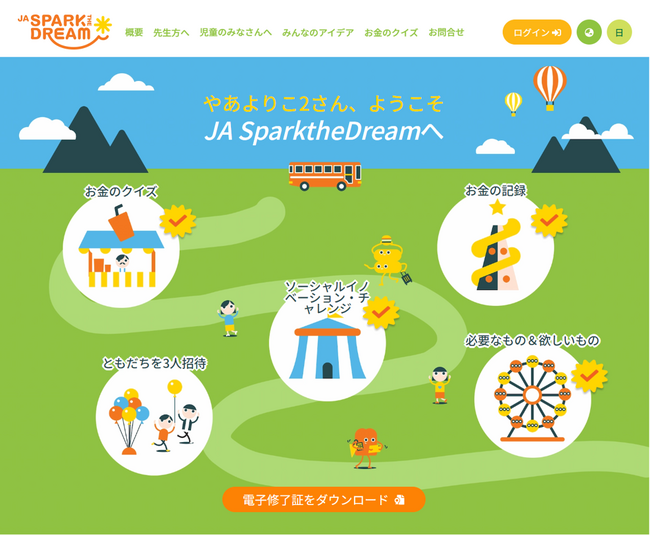Click the checkmark badge on お金の記録
Screen dimensions: 650x537
click(x=549, y=221)
